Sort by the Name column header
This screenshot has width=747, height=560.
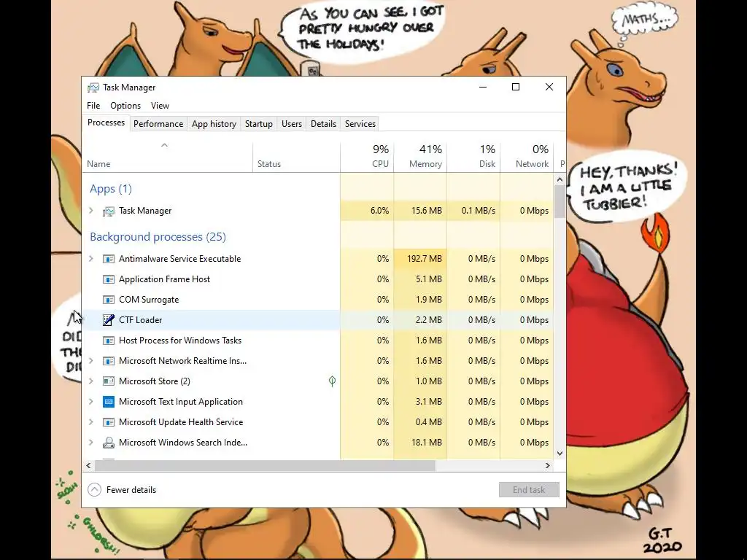coord(167,157)
